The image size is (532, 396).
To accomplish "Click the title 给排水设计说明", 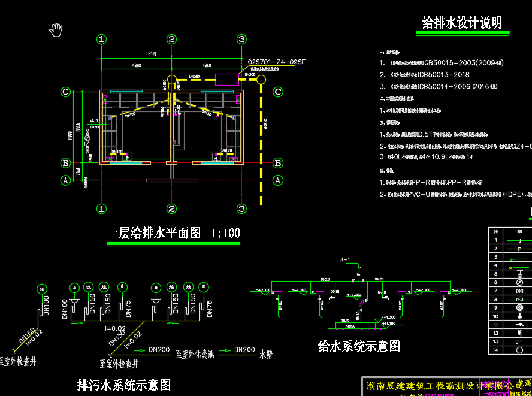I will [461, 23].
